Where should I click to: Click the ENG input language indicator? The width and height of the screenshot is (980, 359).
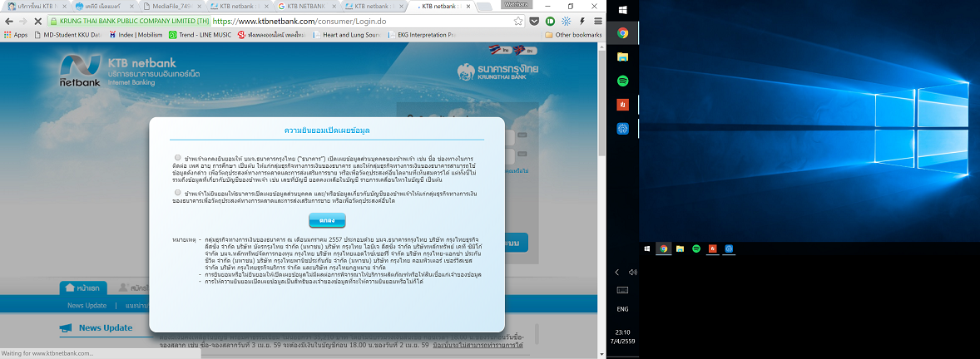622,309
